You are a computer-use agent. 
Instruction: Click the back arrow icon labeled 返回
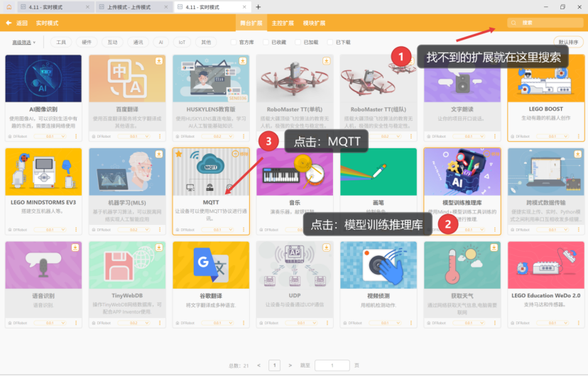pos(9,23)
